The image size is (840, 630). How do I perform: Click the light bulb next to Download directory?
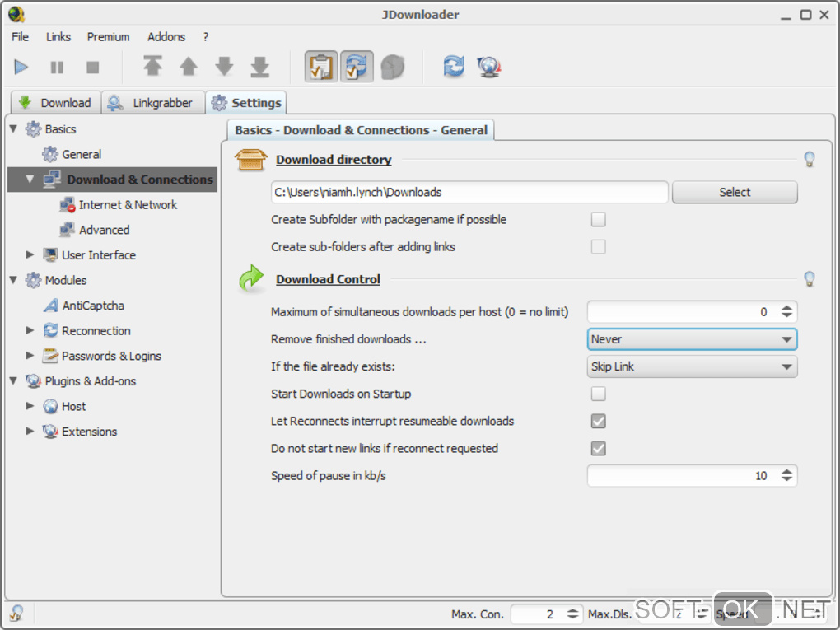click(x=810, y=159)
